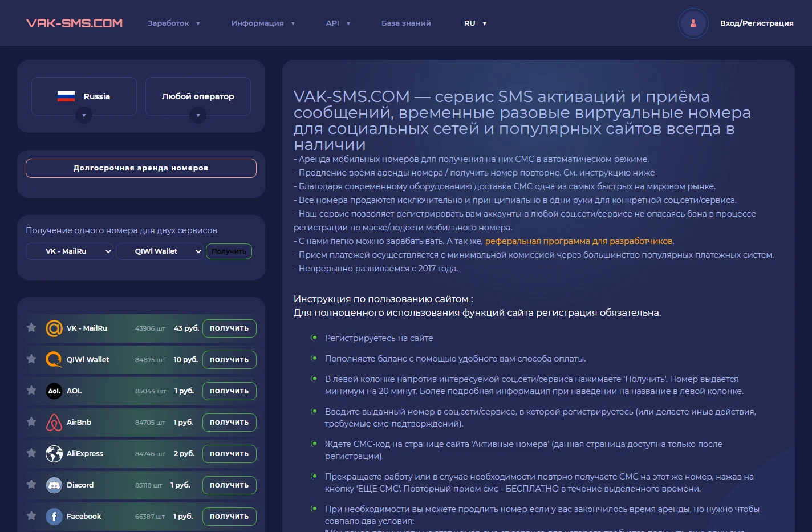Open реферальная программа для разработчиков link
The image size is (812, 532).
(x=579, y=241)
